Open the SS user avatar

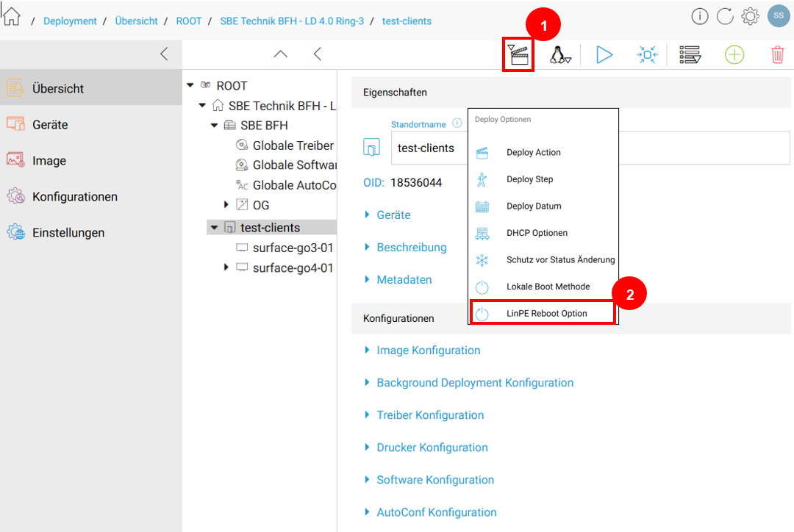click(x=779, y=15)
